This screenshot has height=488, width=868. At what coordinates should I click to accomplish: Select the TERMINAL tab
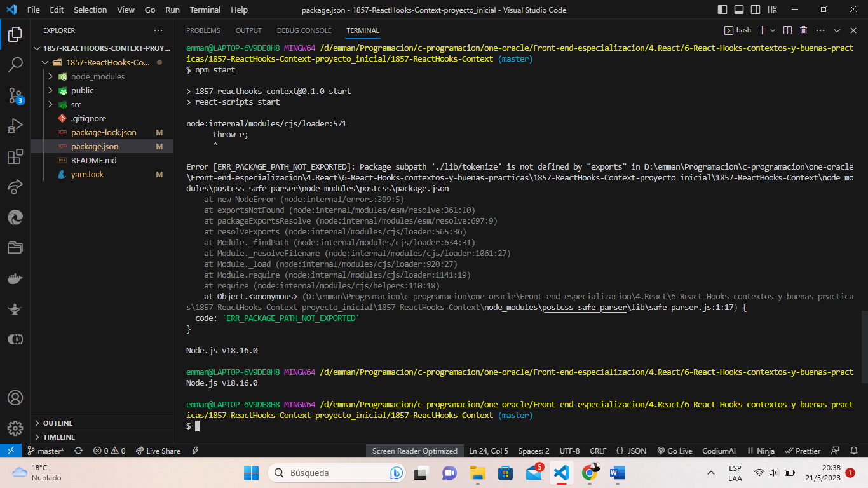click(x=363, y=30)
